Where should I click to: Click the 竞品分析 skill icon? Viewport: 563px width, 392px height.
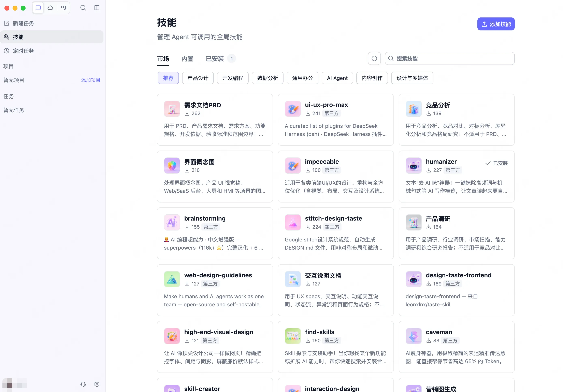tap(414, 109)
